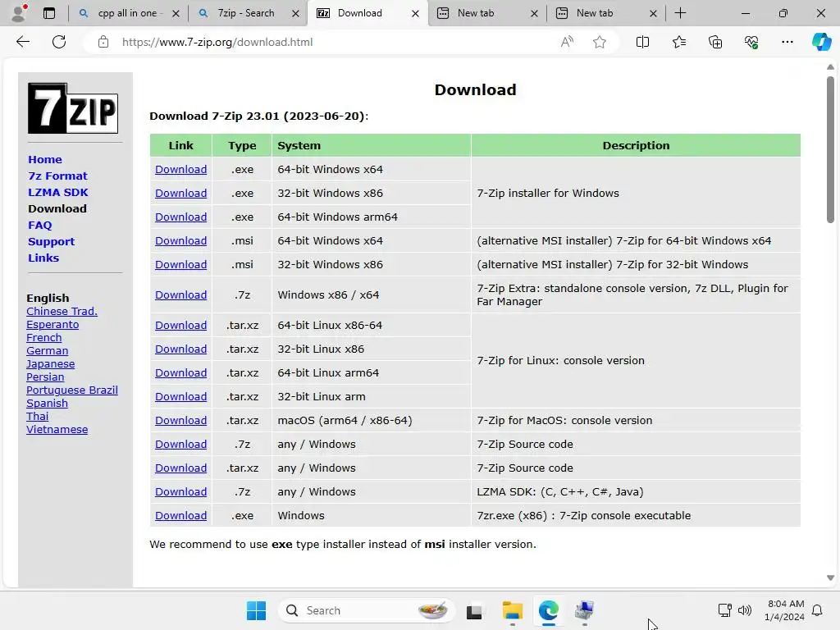Viewport: 840px width, 630px height.
Task: Switch site language to Thai
Action: [37, 416]
